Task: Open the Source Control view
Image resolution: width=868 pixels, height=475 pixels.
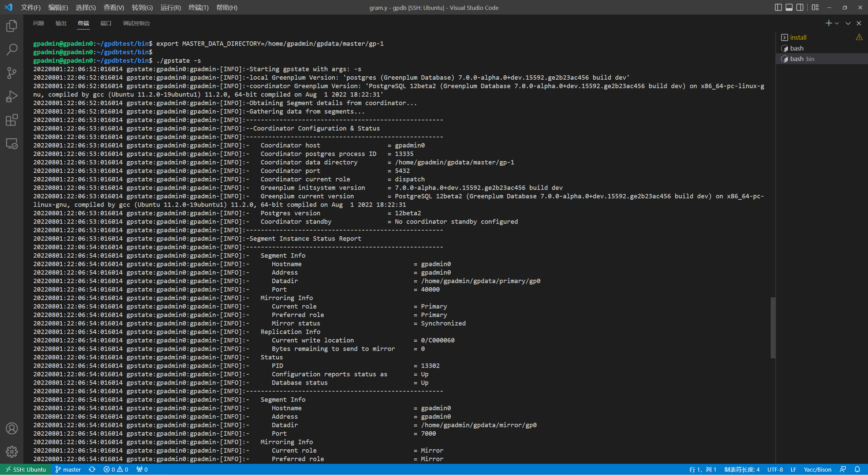Action: click(12, 73)
